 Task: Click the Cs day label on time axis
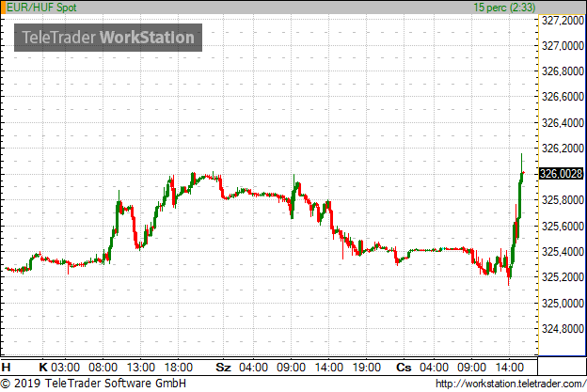click(404, 368)
